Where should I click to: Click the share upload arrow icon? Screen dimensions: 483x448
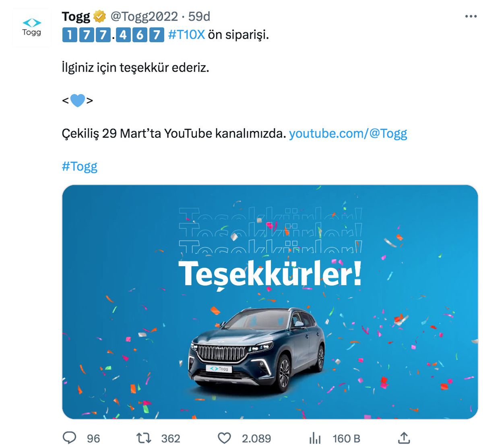(404, 438)
